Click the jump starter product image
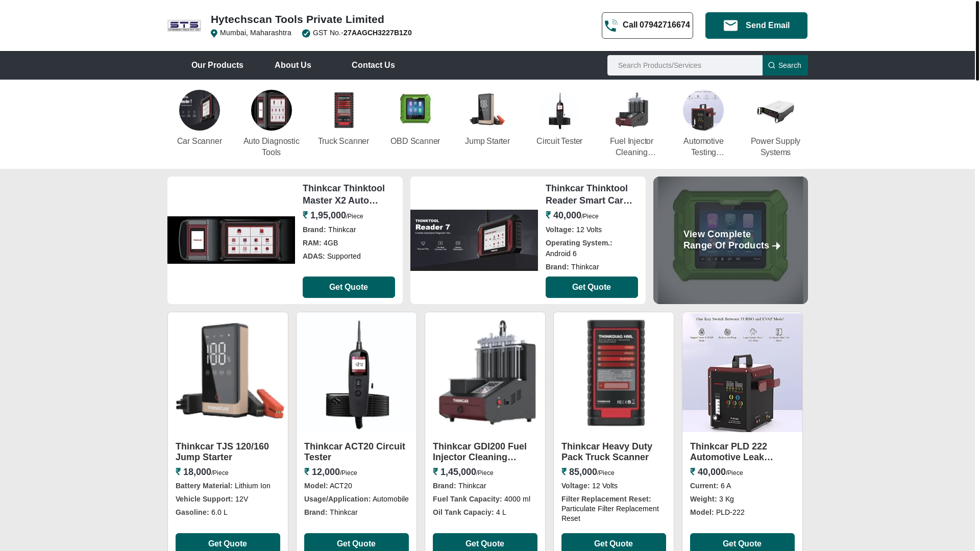Viewport: 980px width, 551px height. coord(228,372)
